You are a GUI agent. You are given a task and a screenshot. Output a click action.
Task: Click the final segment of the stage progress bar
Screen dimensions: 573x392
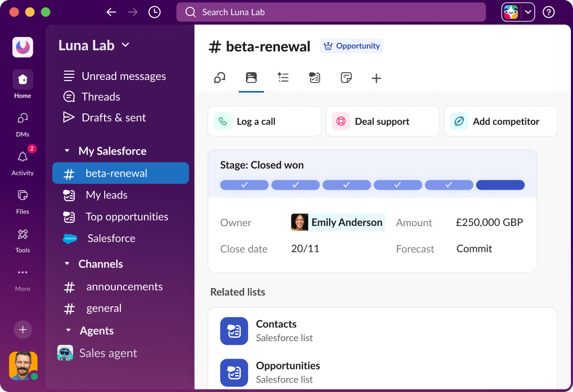tap(500, 185)
